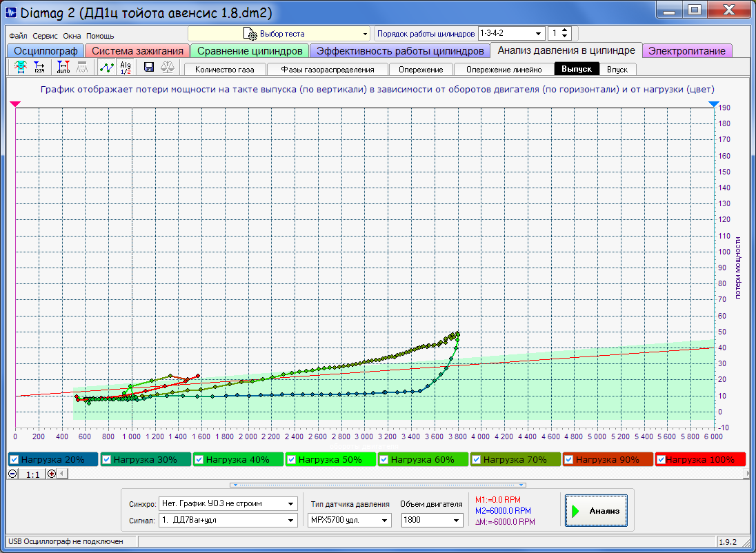Click the 1.9.2 version label
This screenshot has width=756, height=553.
[727, 541]
